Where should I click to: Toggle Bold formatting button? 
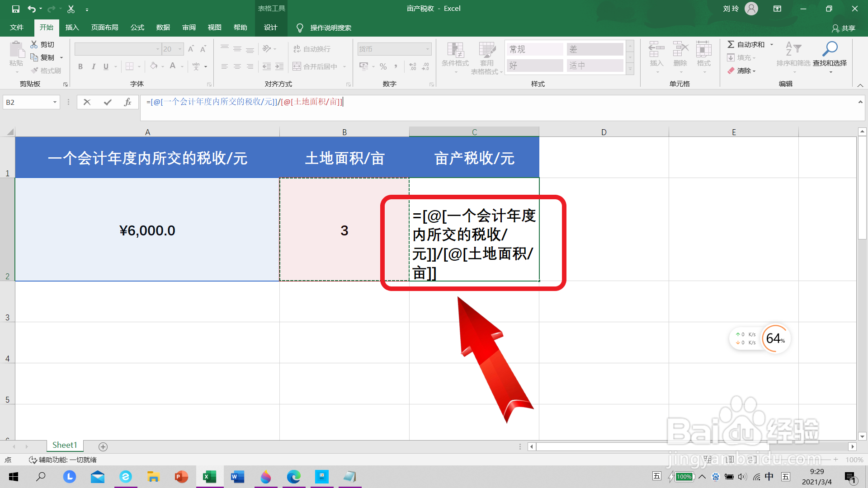pos(80,66)
